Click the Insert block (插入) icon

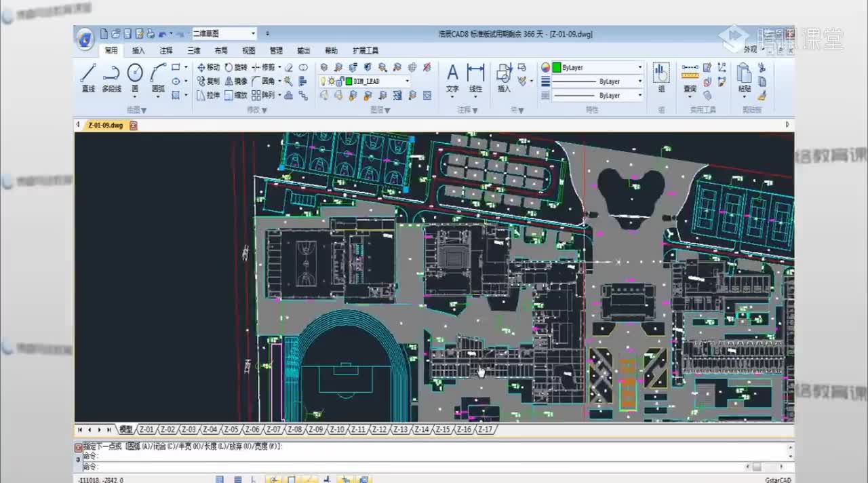click(x=504, y=76)
